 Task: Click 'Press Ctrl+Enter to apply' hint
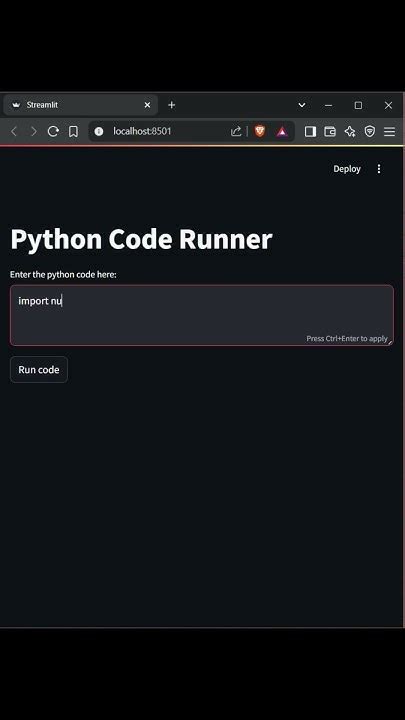point(347,338)
